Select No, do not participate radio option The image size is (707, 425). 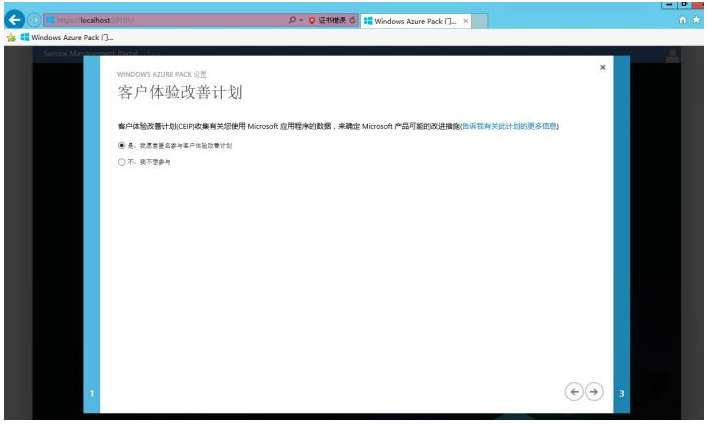point(121,162)
